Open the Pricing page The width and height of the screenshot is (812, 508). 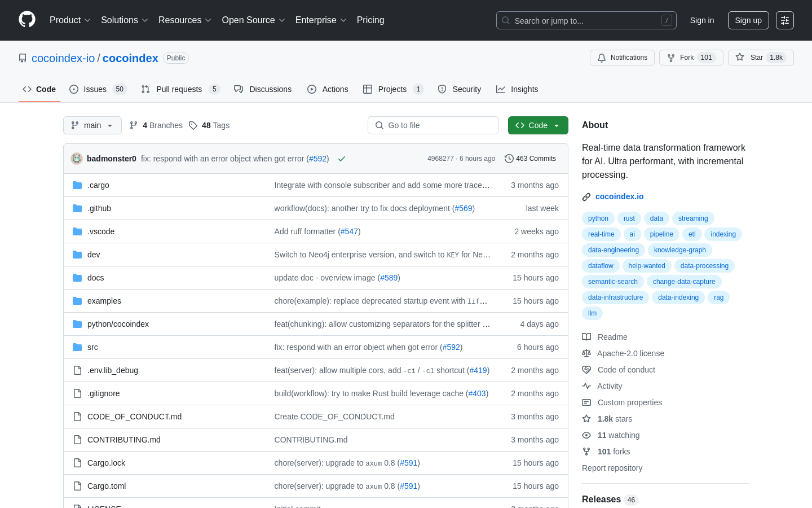pos(370,20)
